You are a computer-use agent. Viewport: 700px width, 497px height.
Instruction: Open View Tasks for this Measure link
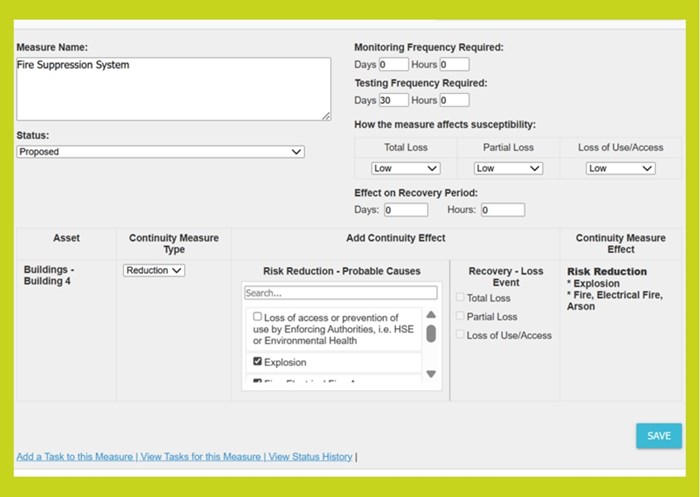[200, 457]
